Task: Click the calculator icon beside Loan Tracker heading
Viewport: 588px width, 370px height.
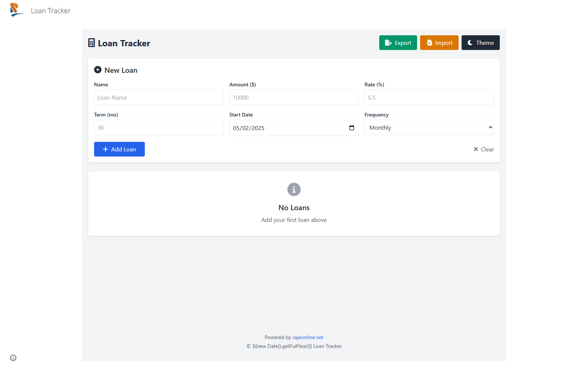Action: point(92,43)
